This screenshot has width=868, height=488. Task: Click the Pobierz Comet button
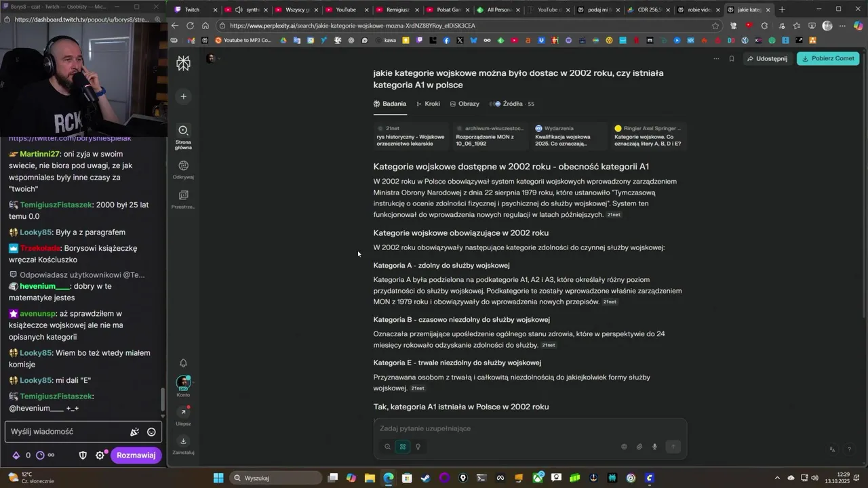(828, 59)
